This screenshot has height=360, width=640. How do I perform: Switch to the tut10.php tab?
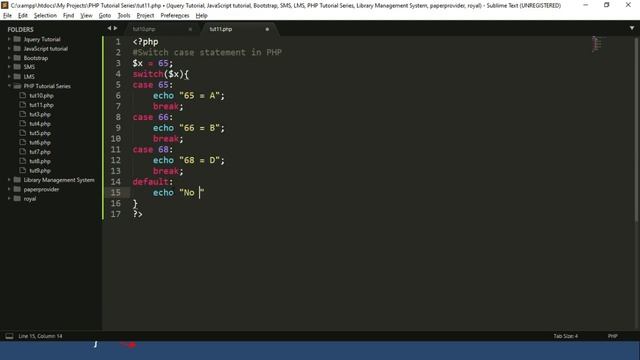(x=144, y=29)
